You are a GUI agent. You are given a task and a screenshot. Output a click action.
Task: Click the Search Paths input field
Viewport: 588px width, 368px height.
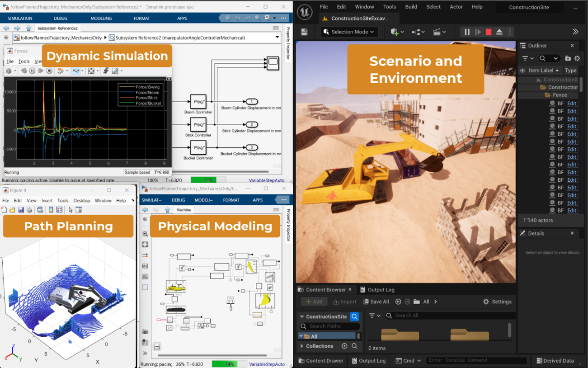click(x=329, y=326)
